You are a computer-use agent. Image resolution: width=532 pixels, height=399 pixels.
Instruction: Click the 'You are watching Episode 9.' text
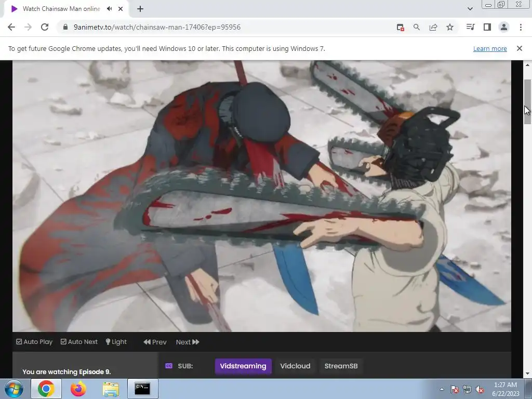(66, 372)
